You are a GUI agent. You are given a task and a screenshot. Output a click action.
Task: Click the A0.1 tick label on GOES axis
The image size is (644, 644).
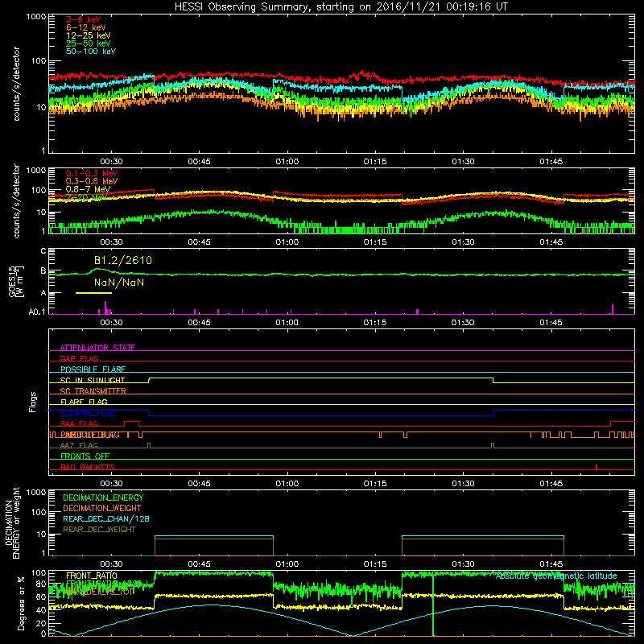37,312
